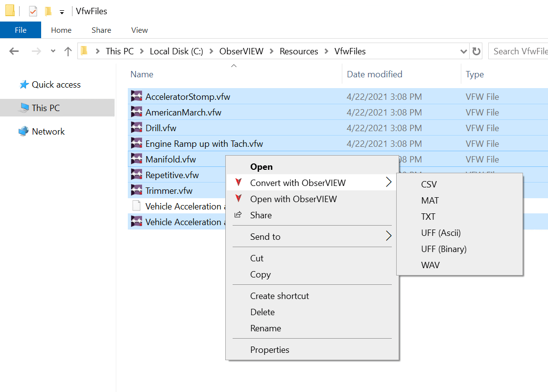This screenshot has height=392, width=548.
Task: Expand the chevron after Local Disk (C:)
Action: point(212,51)
